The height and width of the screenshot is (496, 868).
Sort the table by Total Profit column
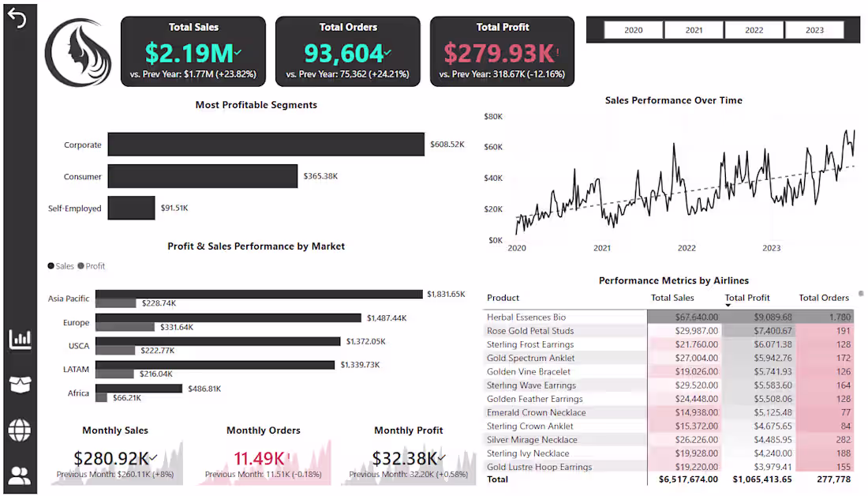click(x=746, y=298)
